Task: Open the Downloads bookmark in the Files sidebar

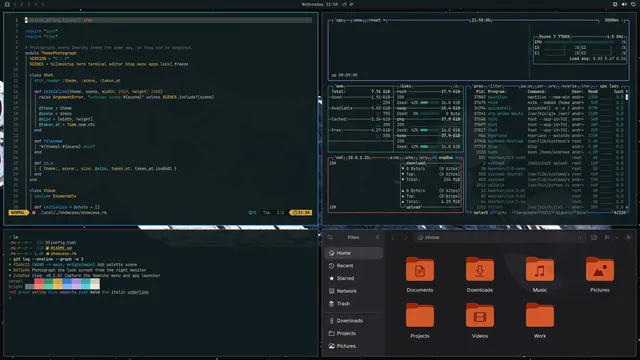Action: click(353, 321)
